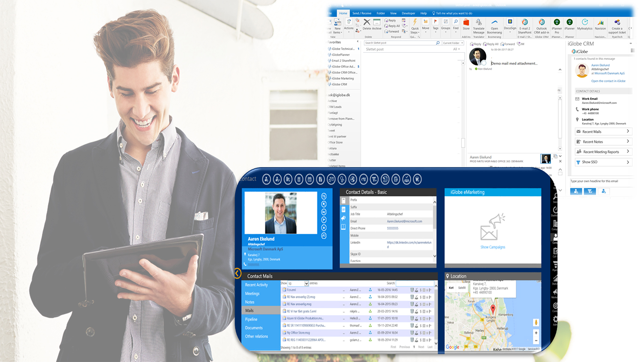Click Create a support ticket icon

pos(617,22)
